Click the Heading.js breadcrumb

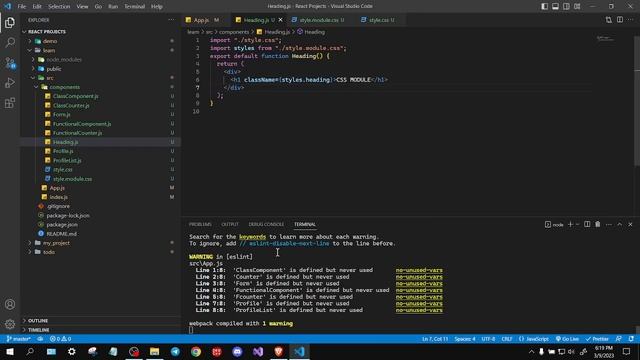273,32
